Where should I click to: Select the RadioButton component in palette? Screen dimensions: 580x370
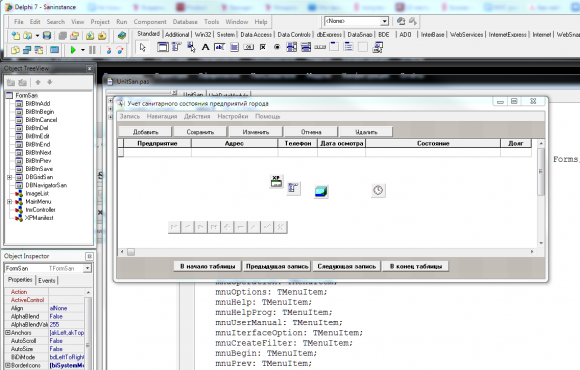click(277, 47)
